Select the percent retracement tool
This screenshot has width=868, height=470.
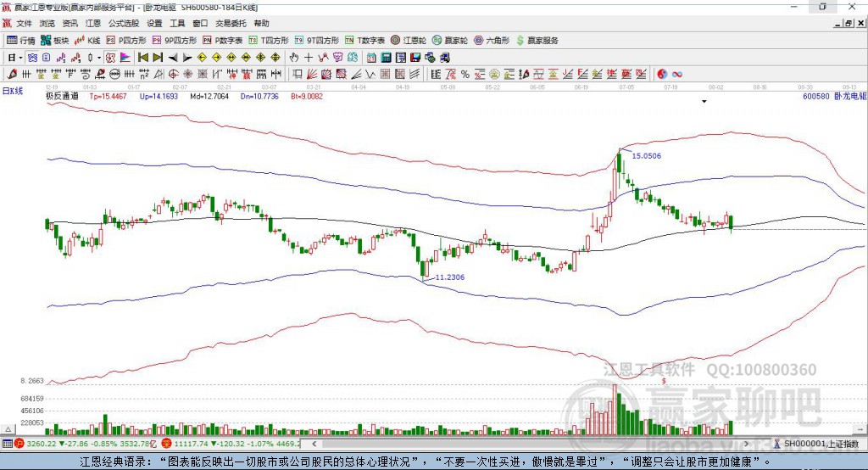[465, 74]
